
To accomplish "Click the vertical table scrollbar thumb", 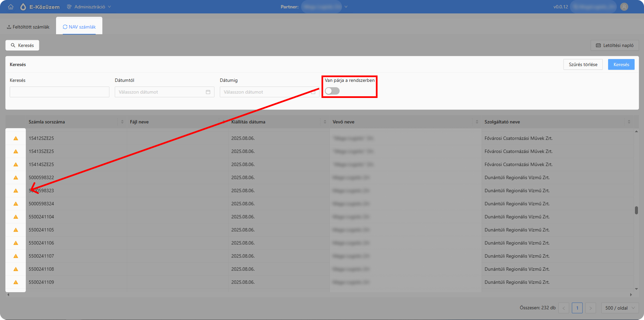I will pyautogui.click(x=636, y=210).
